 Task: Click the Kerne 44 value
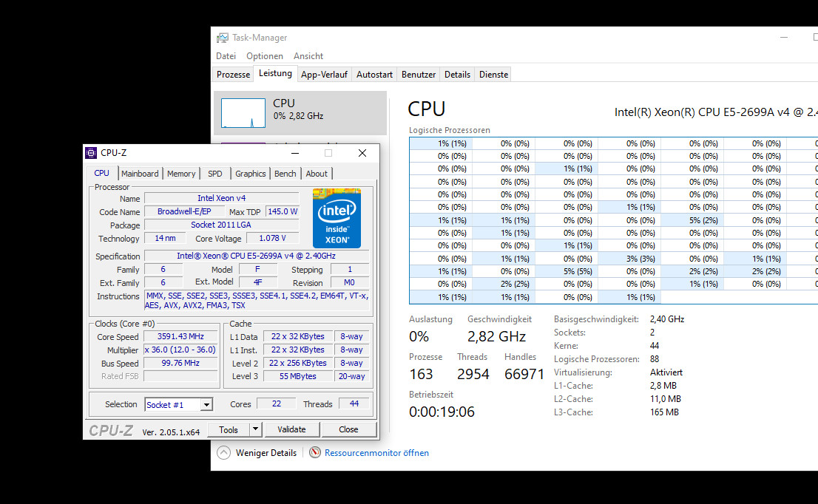click(655, 346)
